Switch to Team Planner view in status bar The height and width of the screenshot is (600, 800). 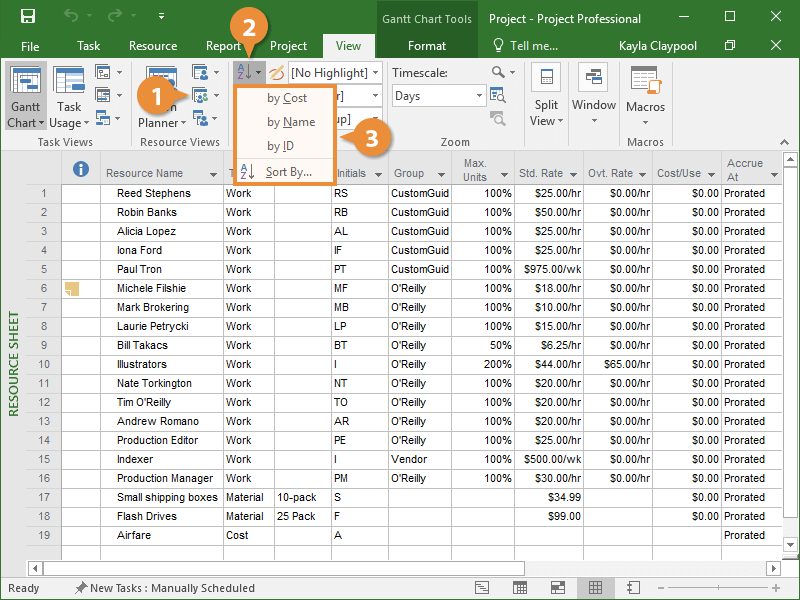(x=557, y=588)
